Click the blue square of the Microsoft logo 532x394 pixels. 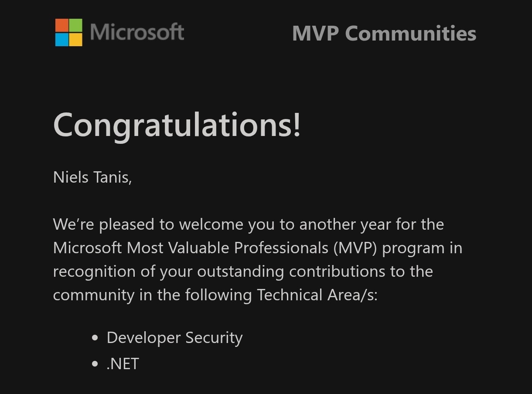61,40
